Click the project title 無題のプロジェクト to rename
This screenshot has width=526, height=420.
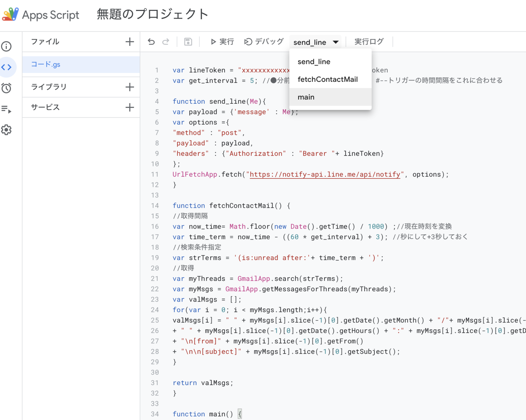point(152,14)
